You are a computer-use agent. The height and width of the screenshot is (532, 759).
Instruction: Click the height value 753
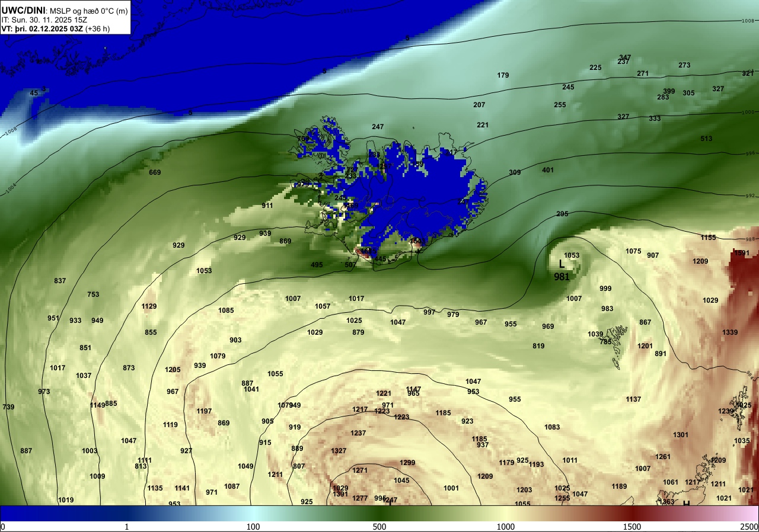93,294
